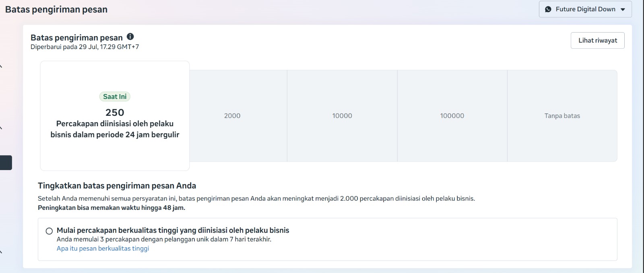This screenshot has width=644, height=273.
Task: Click the page title Batas pengiriman pesan
Action: click(x=56, y=10)
